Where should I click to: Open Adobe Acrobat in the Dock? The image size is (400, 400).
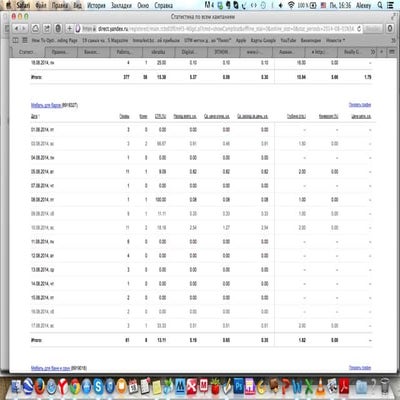(344, 387)
